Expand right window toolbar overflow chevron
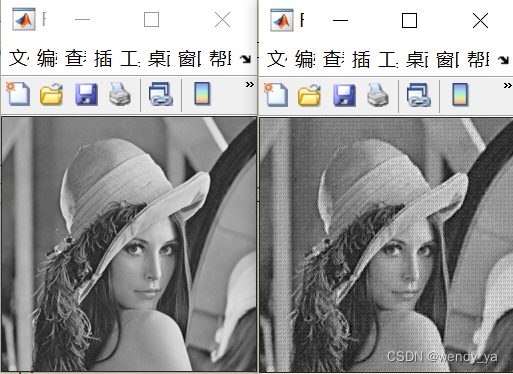The height and width of the screenshot is (374, 513). 508,85
